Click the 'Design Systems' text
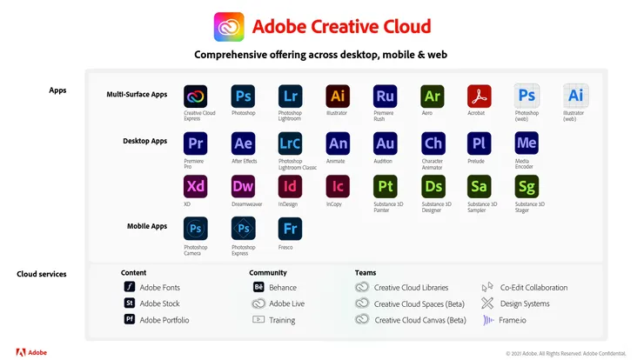 click(525, 303)
